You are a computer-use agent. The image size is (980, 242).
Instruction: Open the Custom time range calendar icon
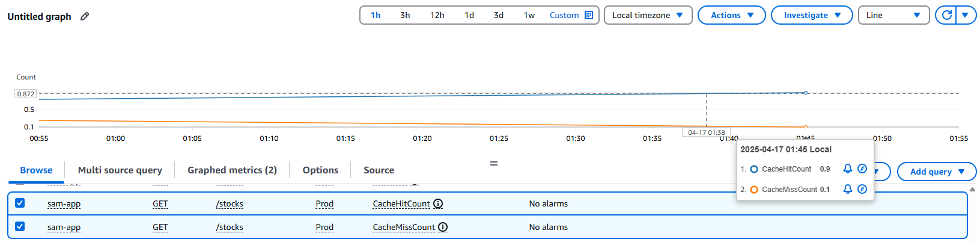pos(589,15)
